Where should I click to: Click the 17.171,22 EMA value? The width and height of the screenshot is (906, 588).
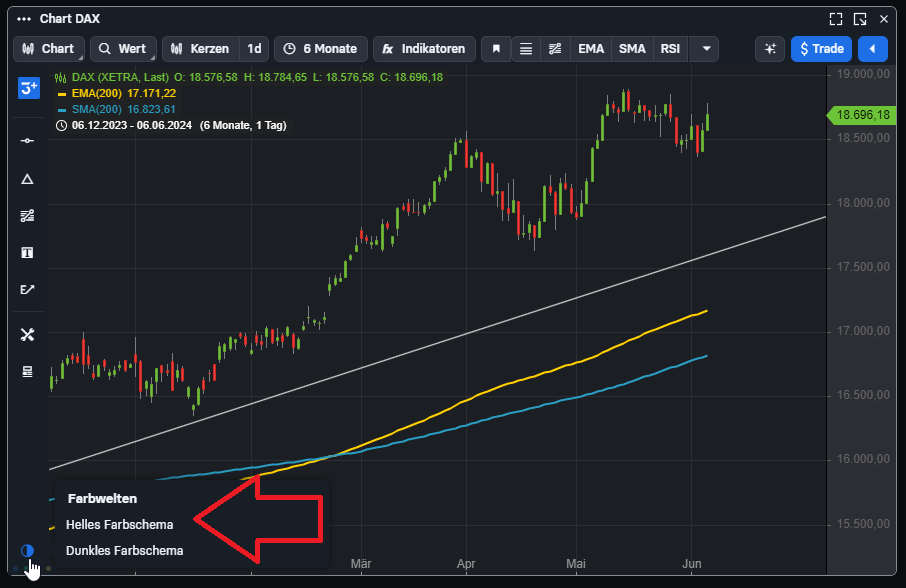(151, 93)
